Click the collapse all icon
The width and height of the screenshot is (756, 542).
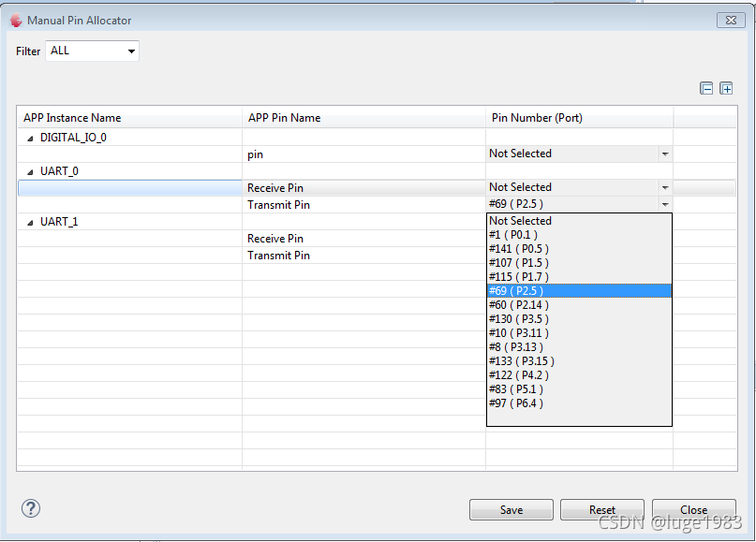(706, 89)
